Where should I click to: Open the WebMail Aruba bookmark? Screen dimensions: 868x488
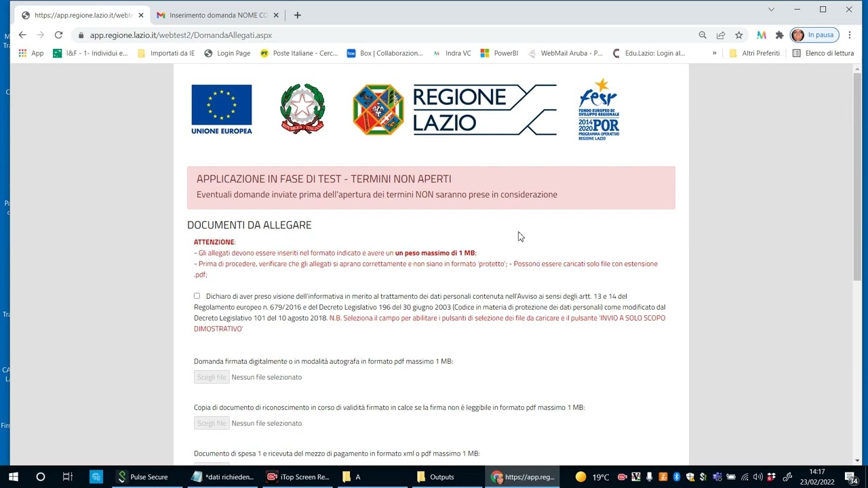[565, 53]
